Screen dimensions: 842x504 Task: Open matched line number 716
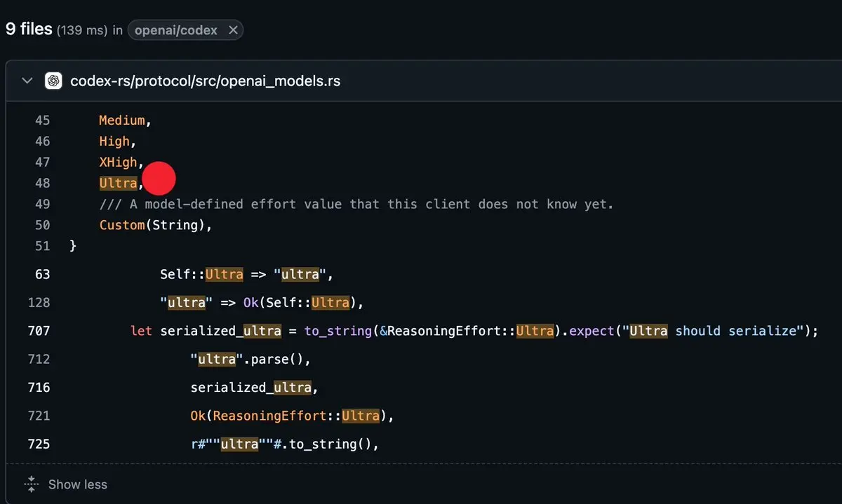(x=39, y=388)
